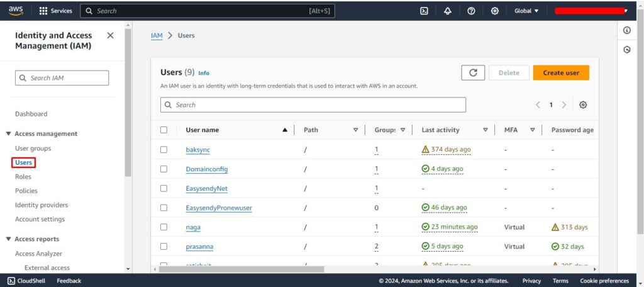Sort by Groups column arrow

pos(403,130)
